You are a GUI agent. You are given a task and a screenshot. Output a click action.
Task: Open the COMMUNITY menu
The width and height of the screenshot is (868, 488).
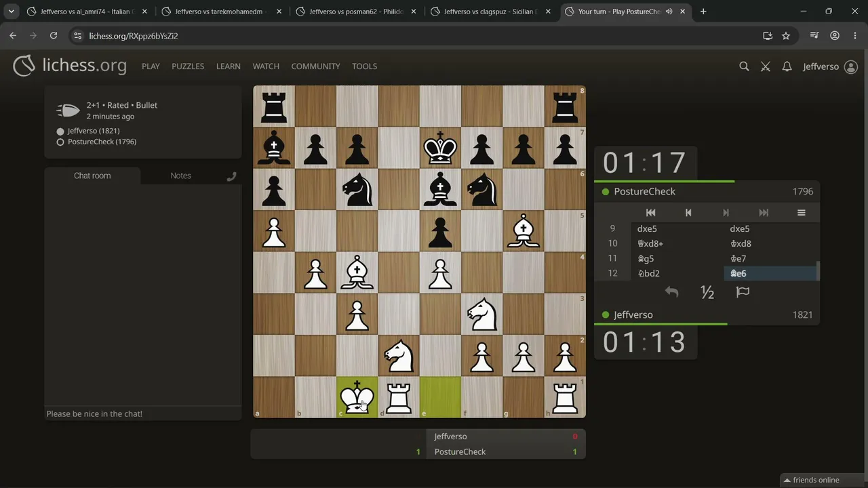click(315, 66)
